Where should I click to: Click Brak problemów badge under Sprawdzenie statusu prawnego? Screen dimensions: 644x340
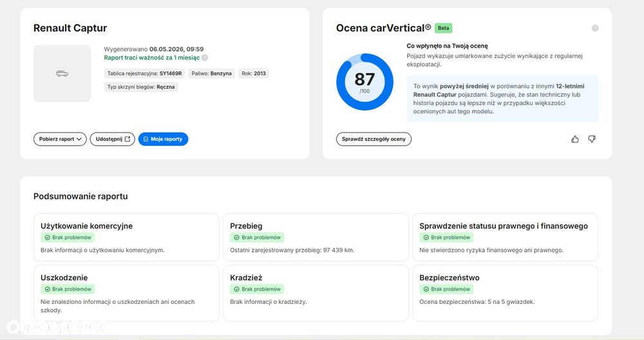point(446,238)
